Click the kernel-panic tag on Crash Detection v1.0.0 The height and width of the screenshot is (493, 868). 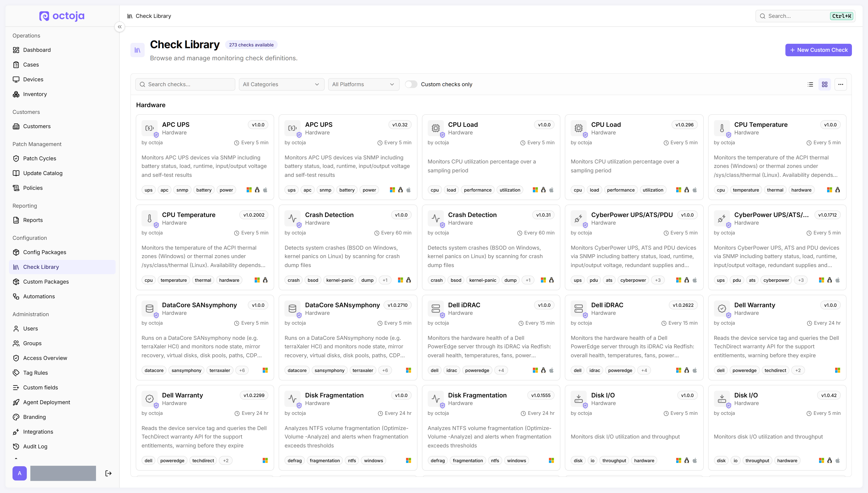(340, 280)
